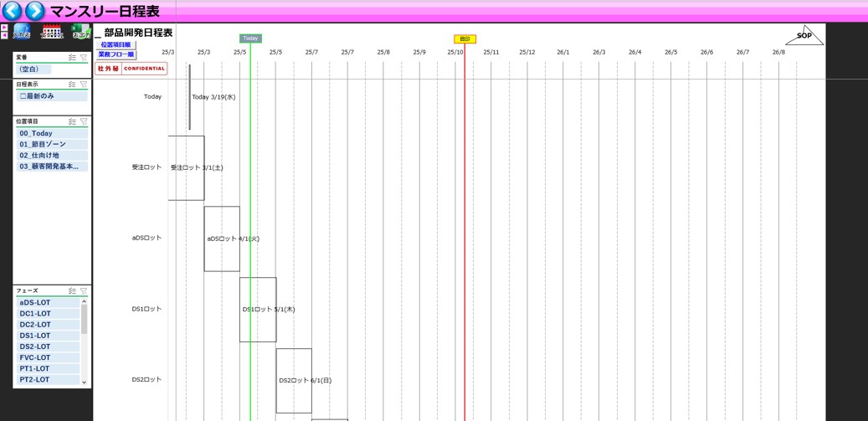
Task: Toggle multi-select in the 変番 slicer
Action: click(x=72, y=57)
